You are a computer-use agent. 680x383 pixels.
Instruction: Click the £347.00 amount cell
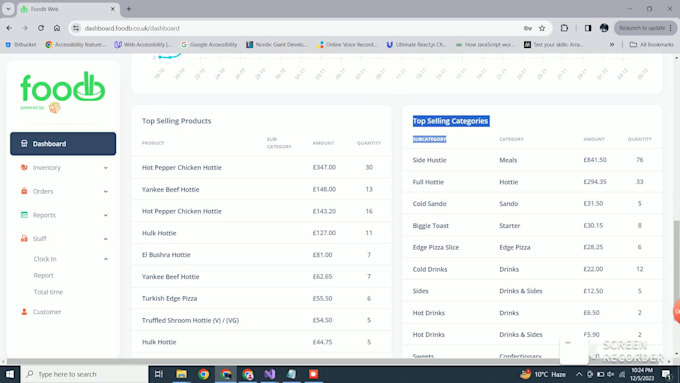324,167
